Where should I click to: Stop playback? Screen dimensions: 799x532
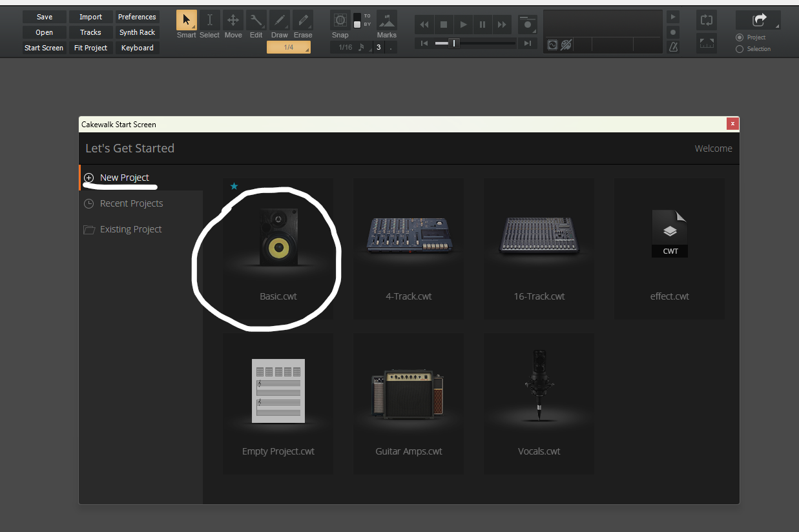point(444,25)
